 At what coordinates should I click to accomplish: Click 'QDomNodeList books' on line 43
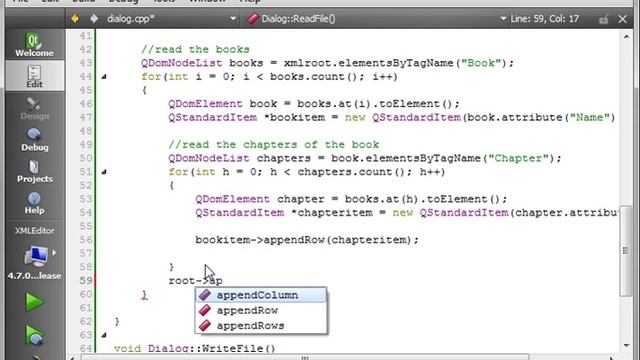(202, 63)
